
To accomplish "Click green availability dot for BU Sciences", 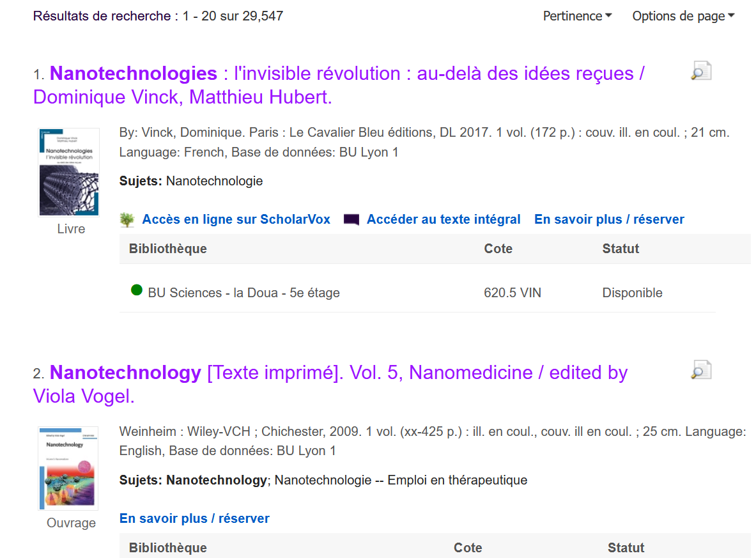I will 136,290.
